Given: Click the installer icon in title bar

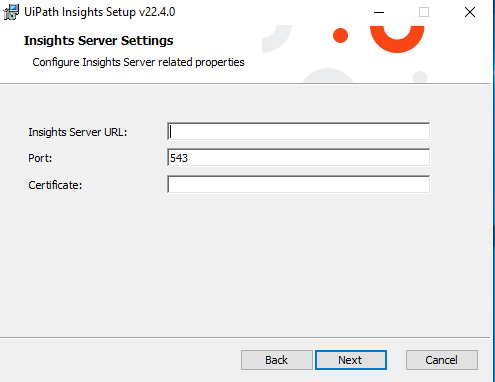Looking at the screenshot, I should (x=11, y=12).
